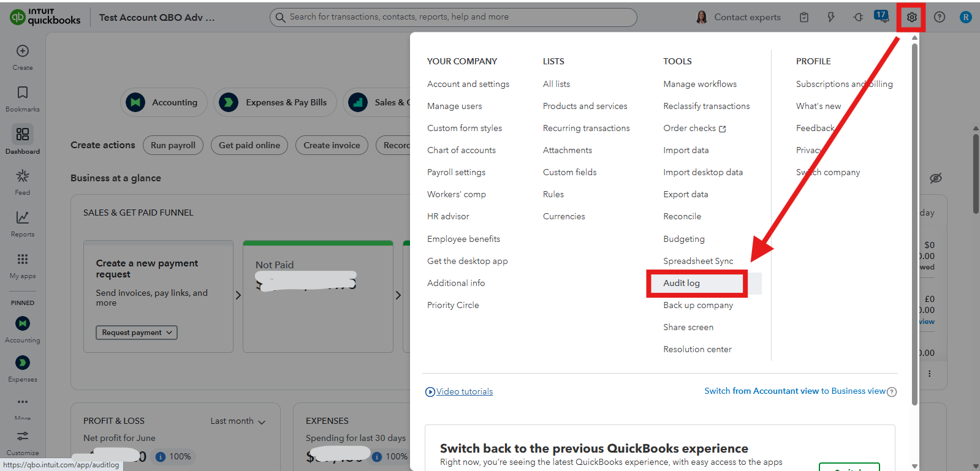Open Spreadsheet Sync tool
Image resolution: width=980 pixels, height=471 pixels.
[x=698, y=261]
